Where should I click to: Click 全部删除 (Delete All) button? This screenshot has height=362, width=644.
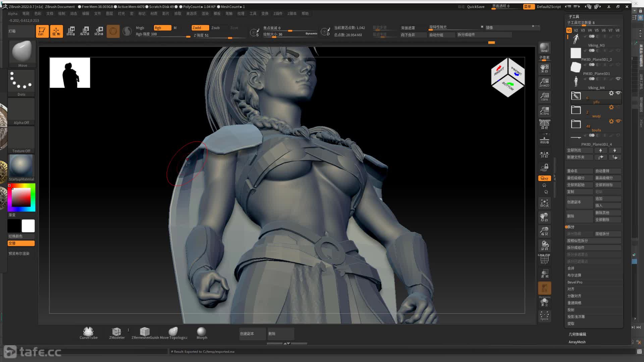[608, 220]
